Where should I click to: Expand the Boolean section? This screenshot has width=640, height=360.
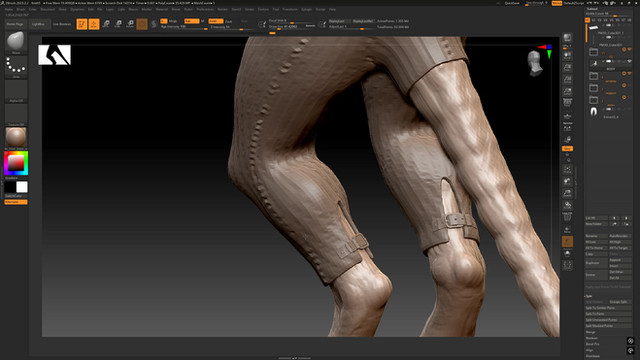592,338
